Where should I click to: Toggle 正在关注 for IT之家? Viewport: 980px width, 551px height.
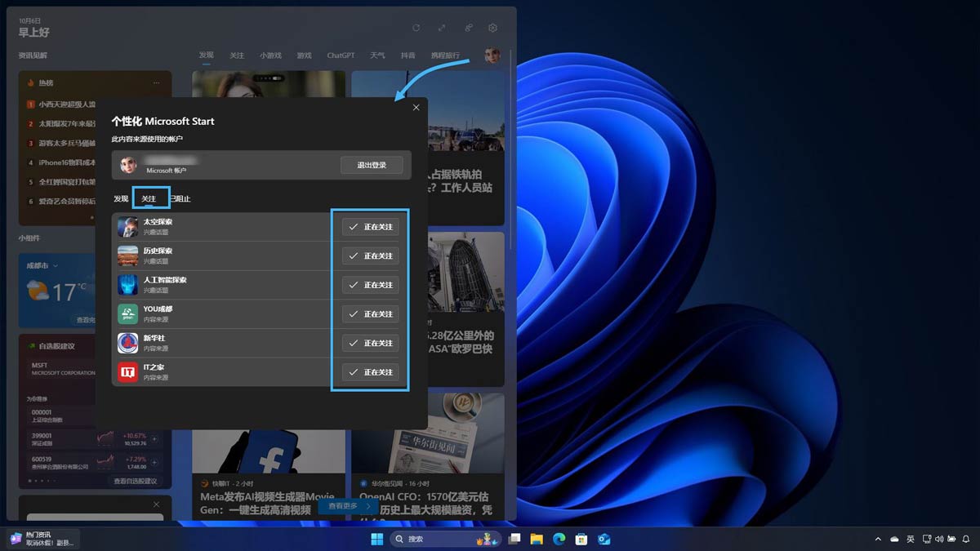click(370, 372)
